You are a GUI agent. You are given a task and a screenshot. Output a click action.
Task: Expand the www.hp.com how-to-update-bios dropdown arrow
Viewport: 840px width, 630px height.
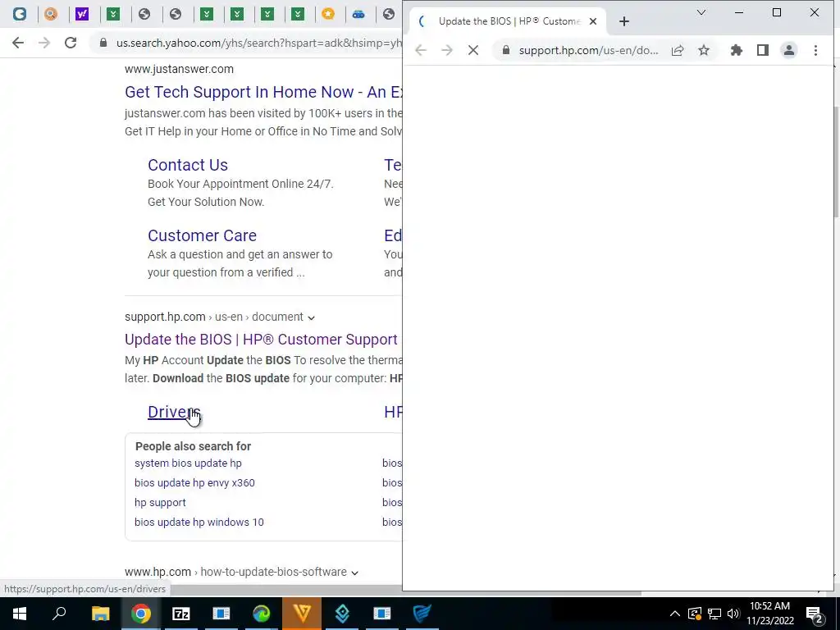(354, 573)
